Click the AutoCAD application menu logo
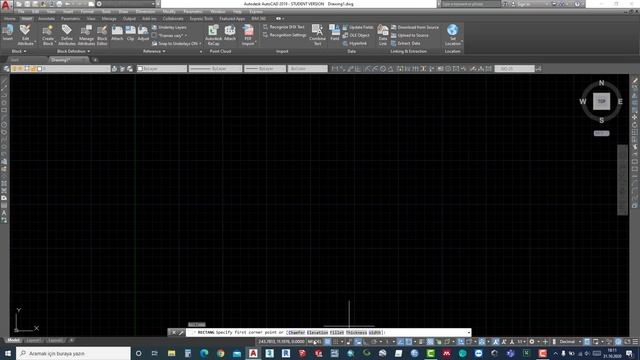Screen dimensions: 640x360 tap(6, 5)
